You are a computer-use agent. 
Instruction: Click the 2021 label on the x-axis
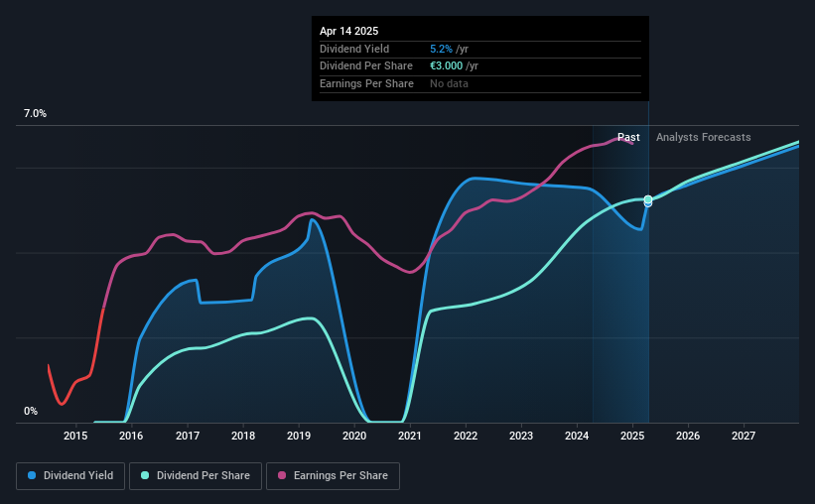[410, 436]
